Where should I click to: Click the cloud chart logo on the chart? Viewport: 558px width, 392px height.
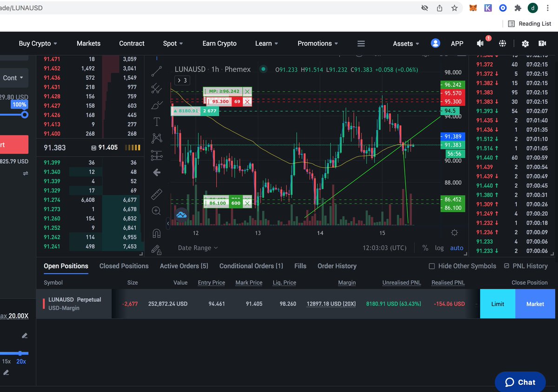click(181, 214)
